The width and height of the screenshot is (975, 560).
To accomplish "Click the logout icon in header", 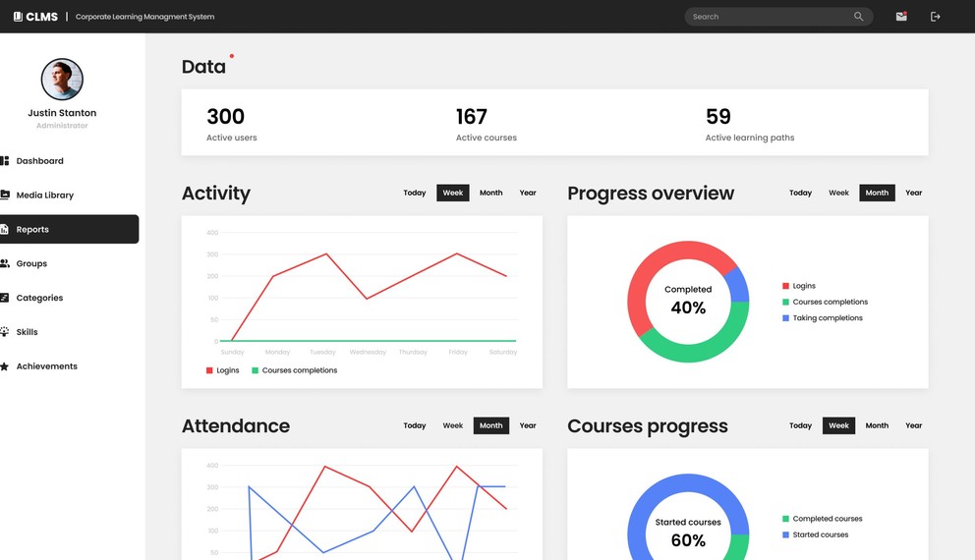I will pyautogui.click(x=935, y=17).
